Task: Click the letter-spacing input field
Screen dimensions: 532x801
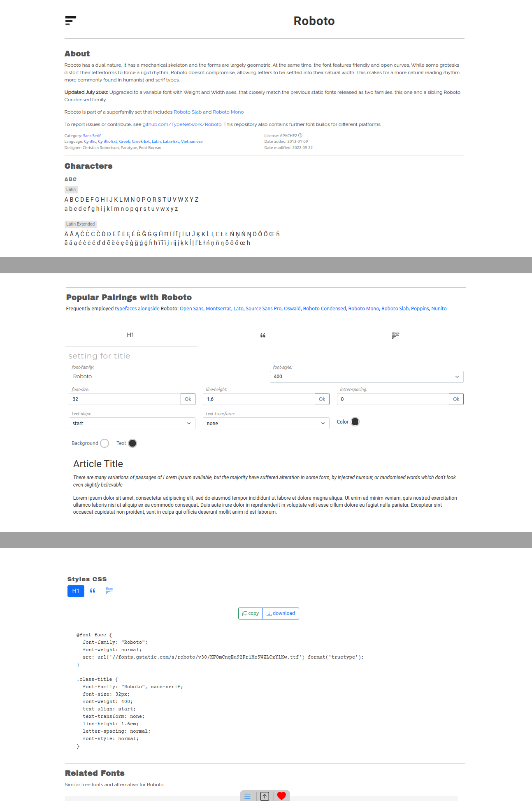Action: (393, 399)
